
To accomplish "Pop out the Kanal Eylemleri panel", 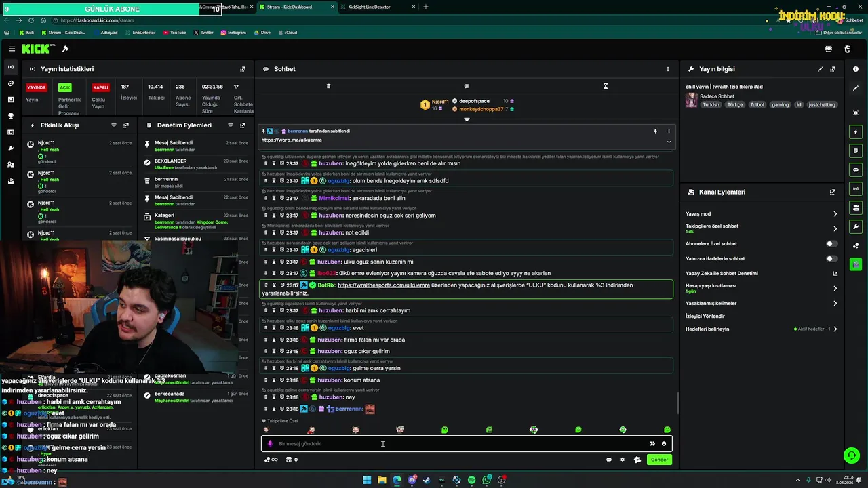I will [833, 192].
